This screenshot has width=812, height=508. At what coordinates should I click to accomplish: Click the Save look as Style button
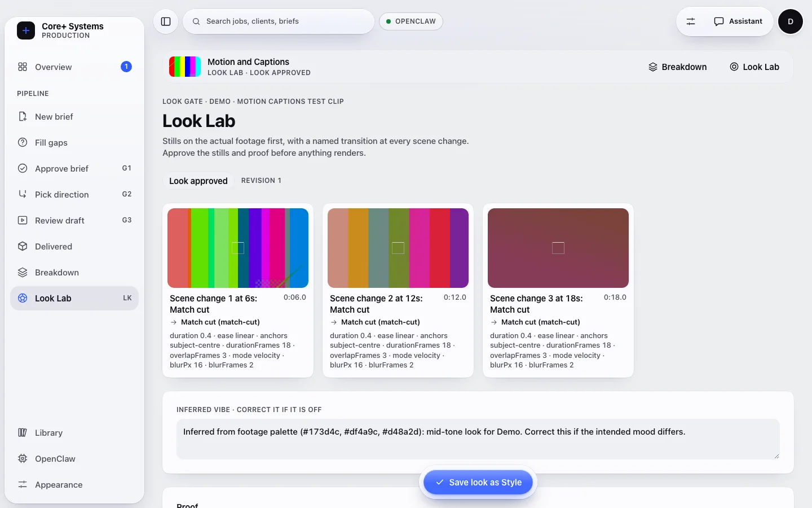point(478,483)
